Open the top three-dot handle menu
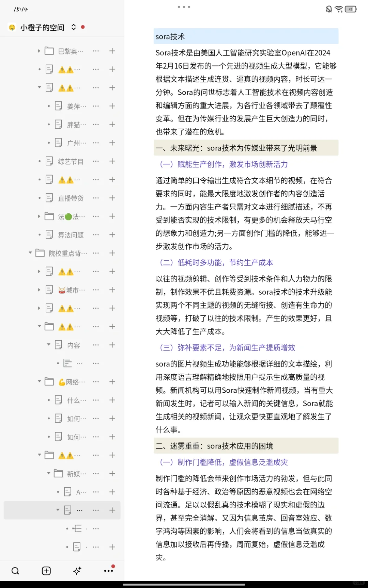This screenshot has width=368, height=588. (184, 7)
